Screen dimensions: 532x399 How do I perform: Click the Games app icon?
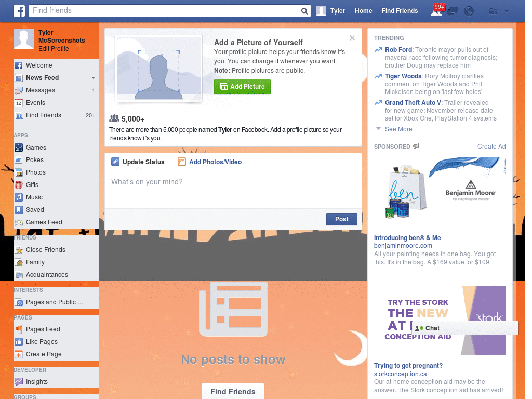19,148
